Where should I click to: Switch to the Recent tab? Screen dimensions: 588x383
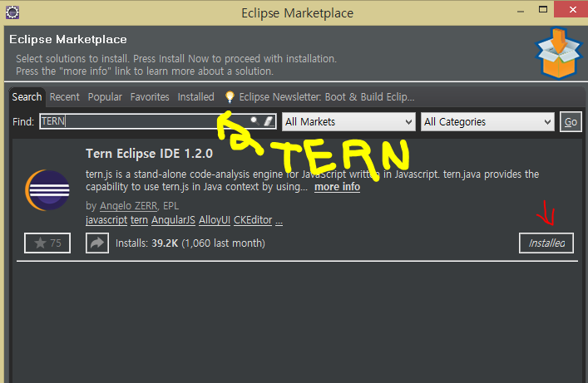click(x=65, y=97)
